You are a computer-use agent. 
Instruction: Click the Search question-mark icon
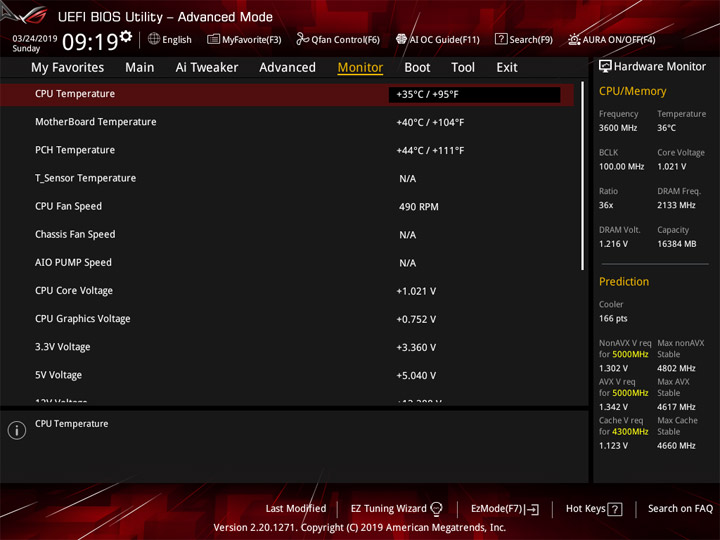(x=501, y=39)
